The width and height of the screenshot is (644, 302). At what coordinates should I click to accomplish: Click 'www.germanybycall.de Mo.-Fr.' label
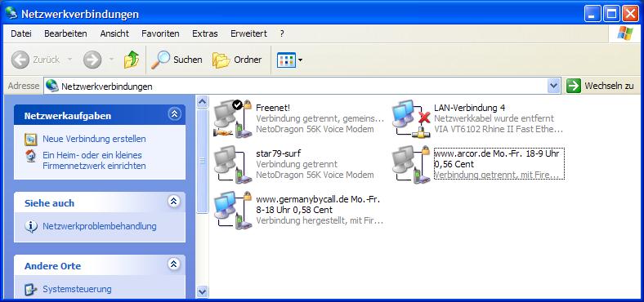coord(318,199)
